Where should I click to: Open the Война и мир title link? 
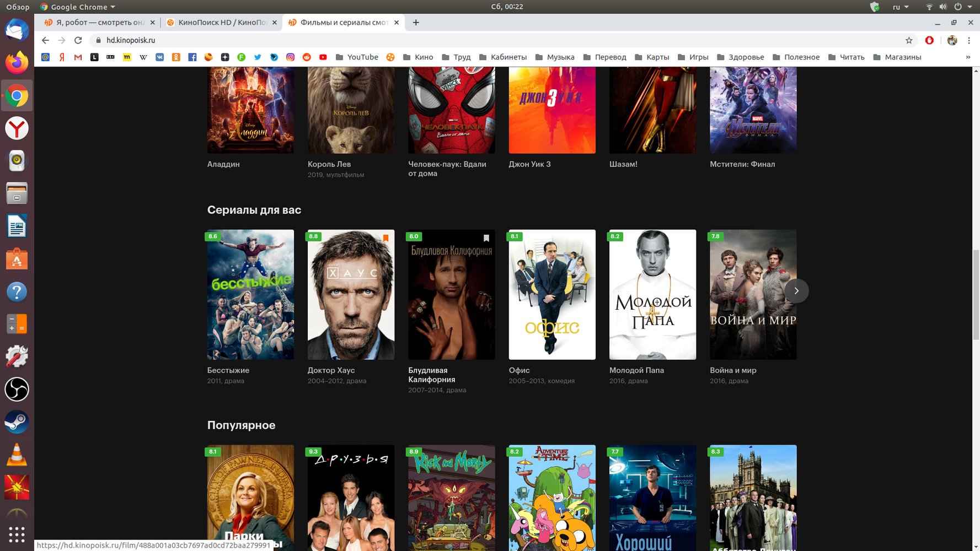click(733, 370)
